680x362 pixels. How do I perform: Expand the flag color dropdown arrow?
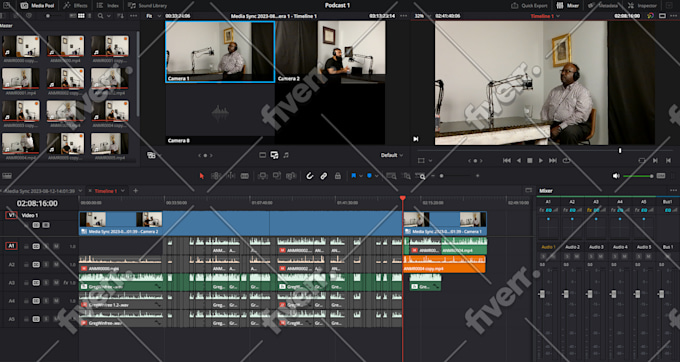tap(360, 176)
